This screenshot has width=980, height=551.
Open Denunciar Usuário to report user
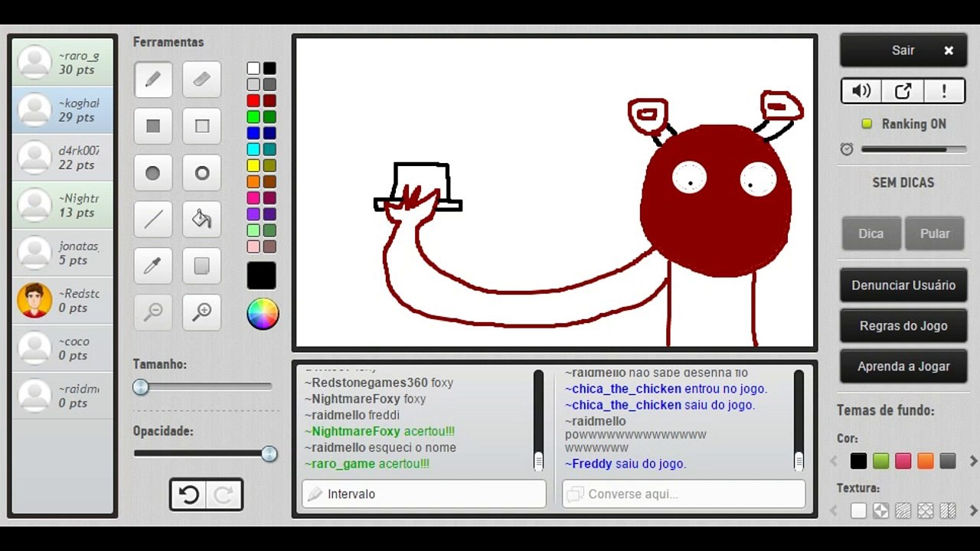point(903,285)
